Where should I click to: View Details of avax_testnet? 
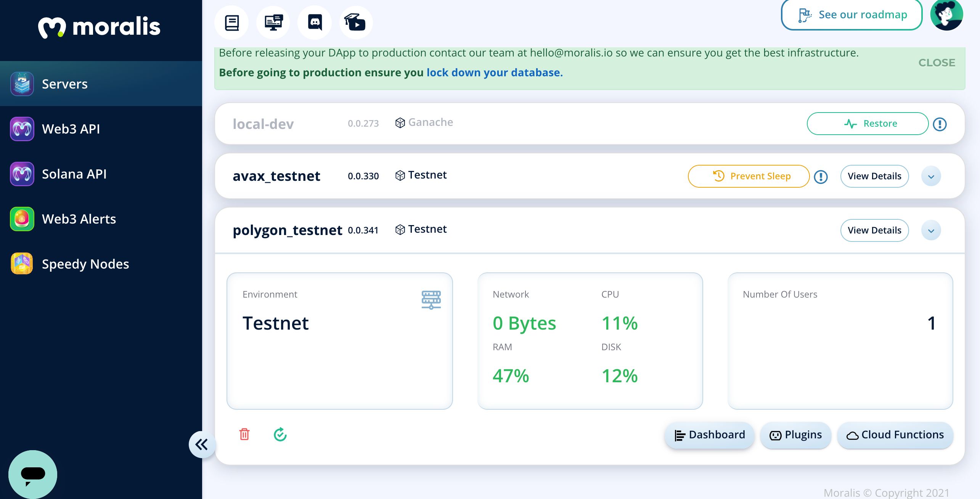(874, 176)
